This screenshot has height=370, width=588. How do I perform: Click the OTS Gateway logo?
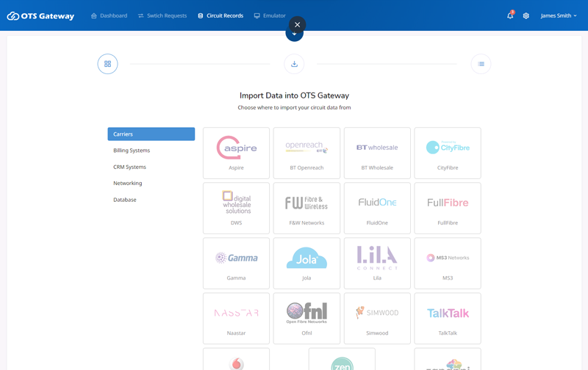pyautogui.click(x=40, y=15)
